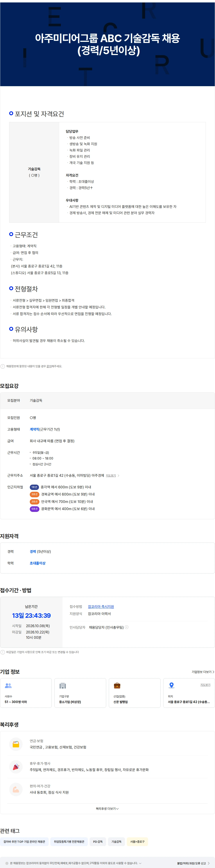Image resolution: width=215 pixels, height=868 pixels.
Task: Select the 서울>종로구 tag
Action: pyautogui.click(x=138, y=841)
